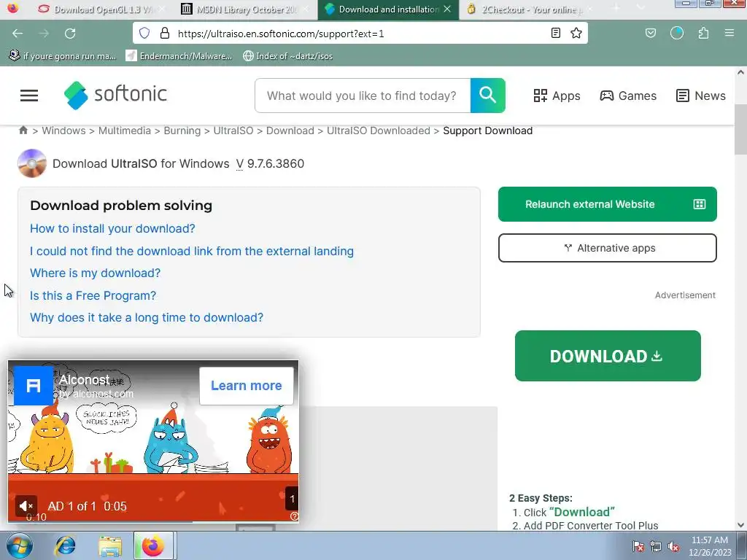Go to Multimedia breadcrumb link
Image resolution: width=747 pixels, height=560 pixels.
124,131
